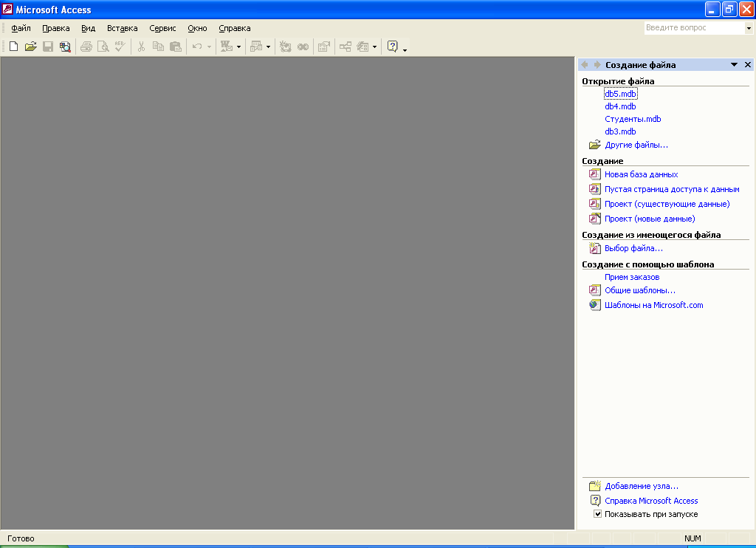Click the folder icon beside Другие файлы

coord(594,145)
